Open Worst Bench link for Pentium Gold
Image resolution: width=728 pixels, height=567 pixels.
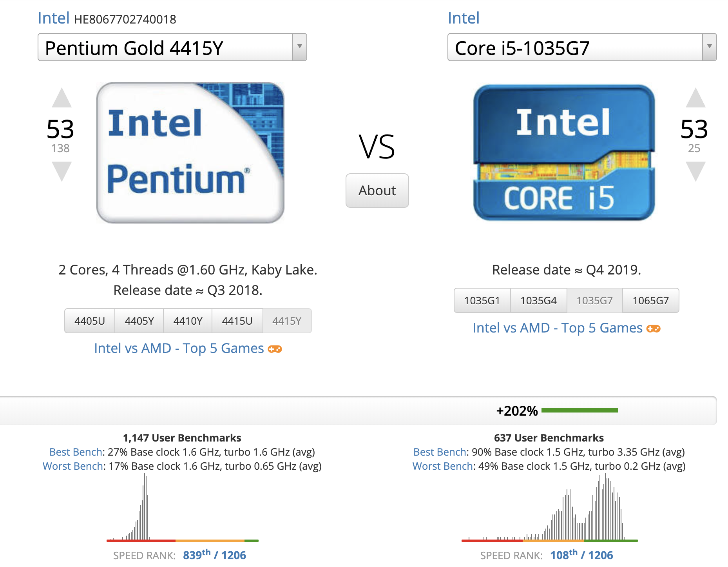pyautogui.click(x=73, y=466)
